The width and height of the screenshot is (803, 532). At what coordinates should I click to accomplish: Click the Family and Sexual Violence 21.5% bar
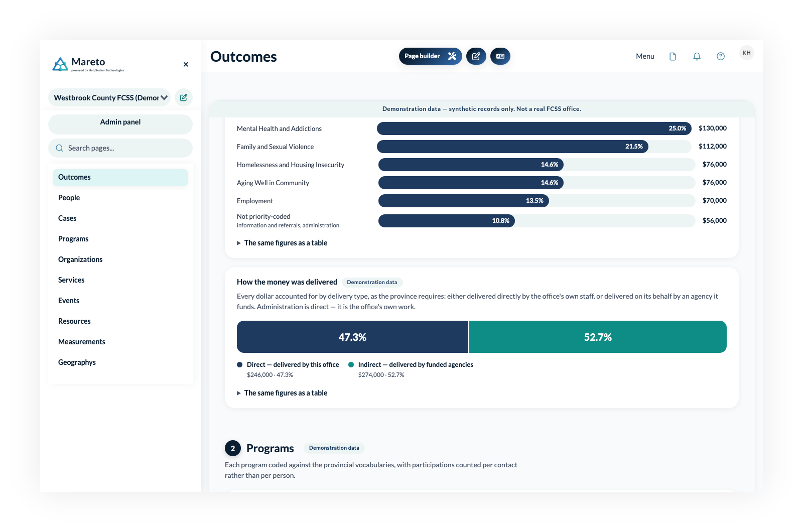[x=513, y=147]
